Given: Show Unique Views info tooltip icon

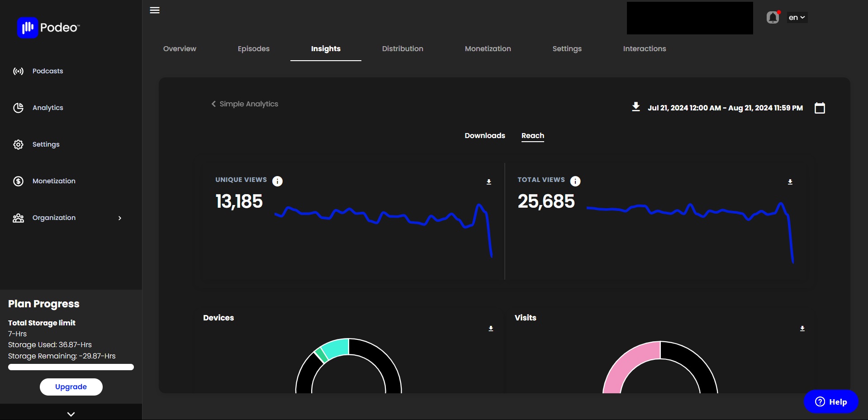Looking at the screenshot, I should point(277,181).
